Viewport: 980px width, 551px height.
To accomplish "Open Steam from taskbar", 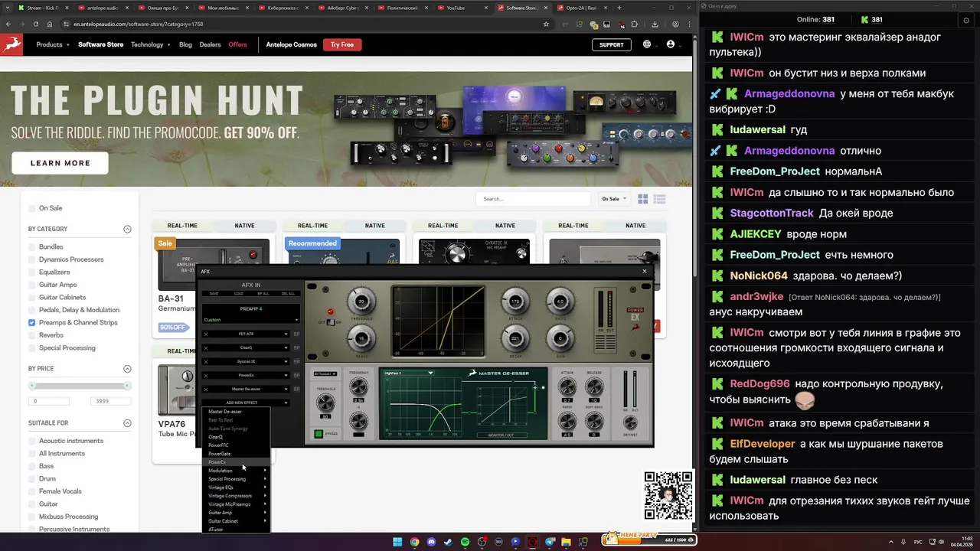I will tap(448, 542).
